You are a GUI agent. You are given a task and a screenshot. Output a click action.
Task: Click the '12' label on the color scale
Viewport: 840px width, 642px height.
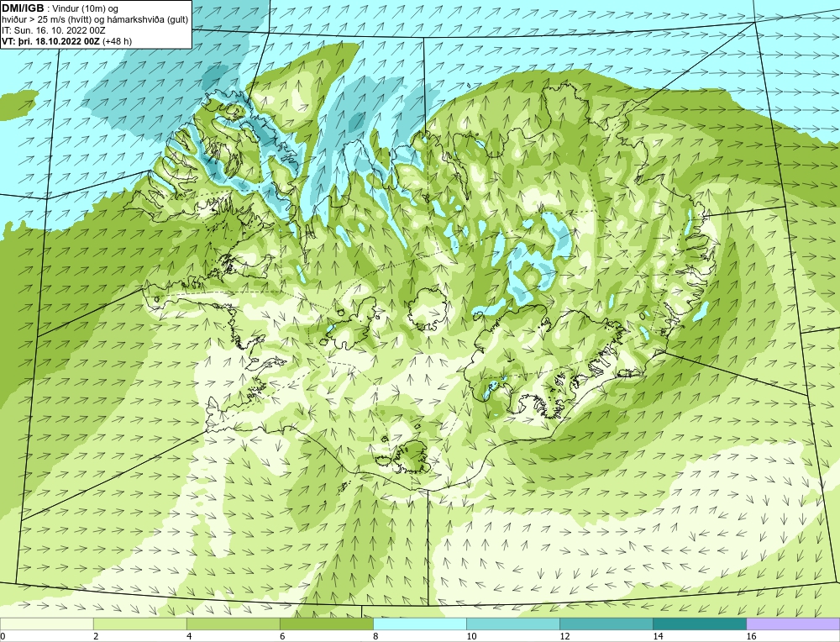pos(564,636)
